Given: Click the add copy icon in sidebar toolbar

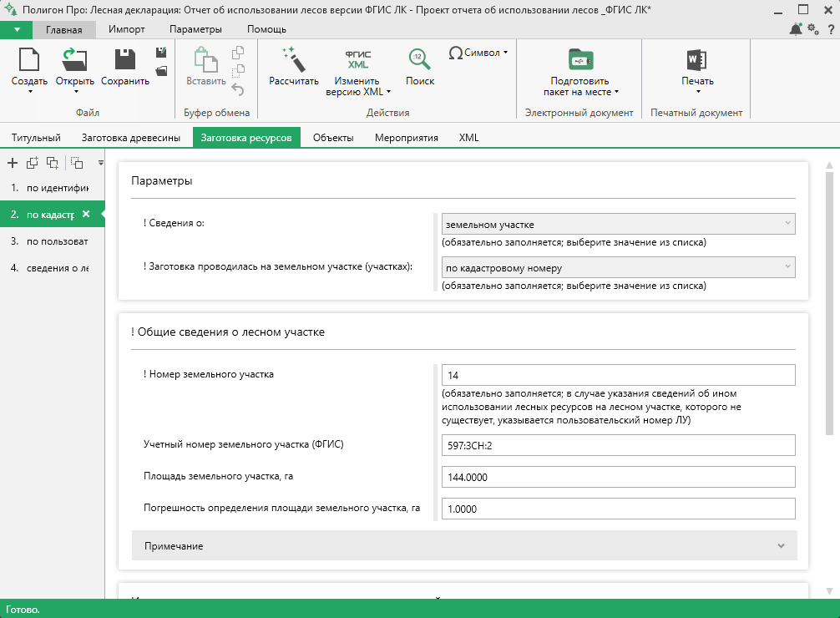Looking at the screenshot, I should point(32,162).
